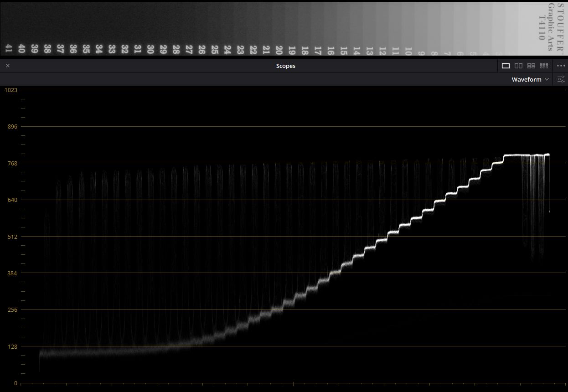The image size is (568, 392).
Task: Switch to single scope layout
Action: click(x=506, y=66)
